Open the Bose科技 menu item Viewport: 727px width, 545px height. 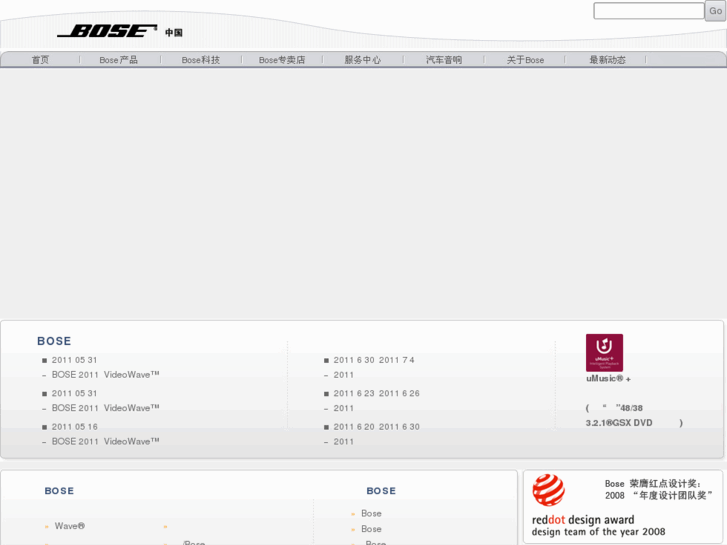[x=201, y=60]
